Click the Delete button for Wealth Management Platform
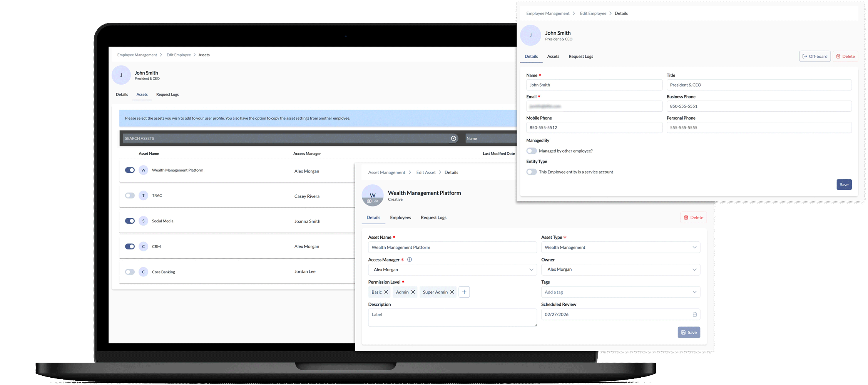This screenshot has width=868, height=385. 693,218
